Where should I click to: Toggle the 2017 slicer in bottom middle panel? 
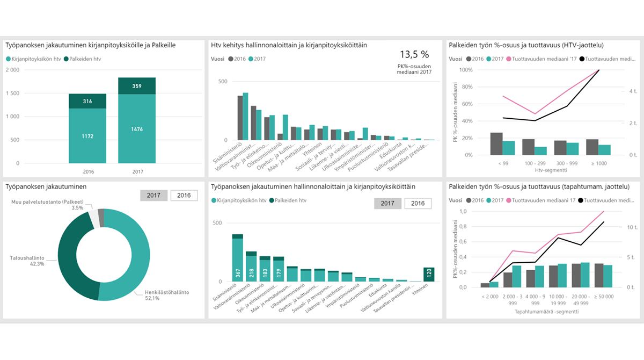pos(388,203)
